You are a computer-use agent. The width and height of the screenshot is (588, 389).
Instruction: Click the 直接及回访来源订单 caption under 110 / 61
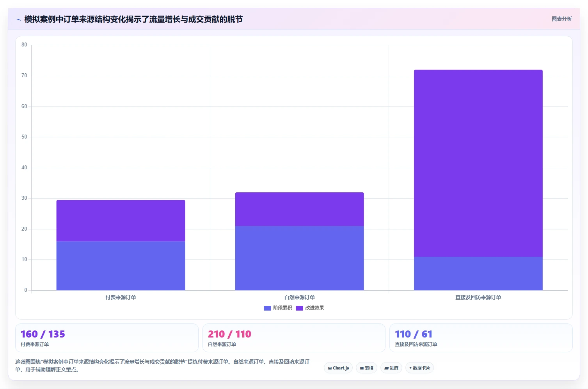point(416,345)
